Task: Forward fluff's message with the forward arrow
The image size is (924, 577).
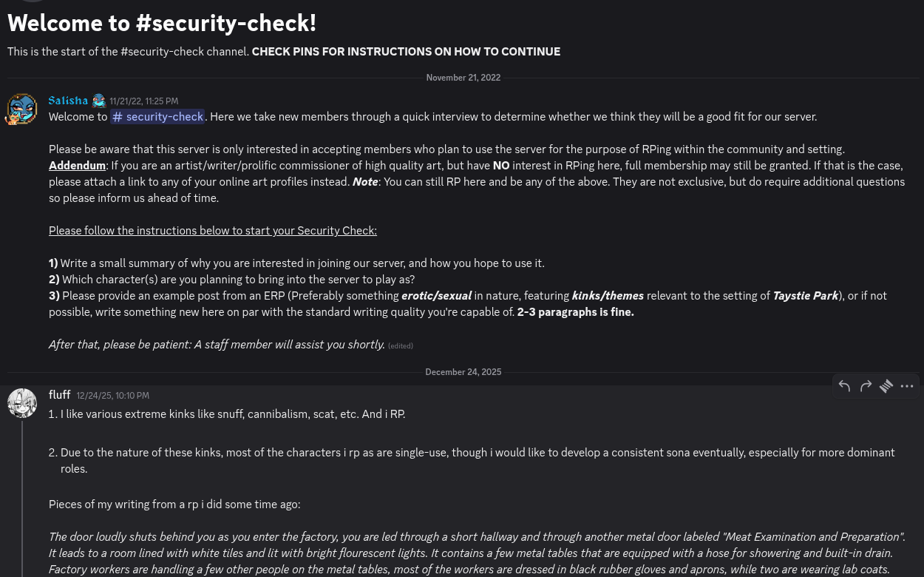Action: pyautogui.click(x=866, y=386)
